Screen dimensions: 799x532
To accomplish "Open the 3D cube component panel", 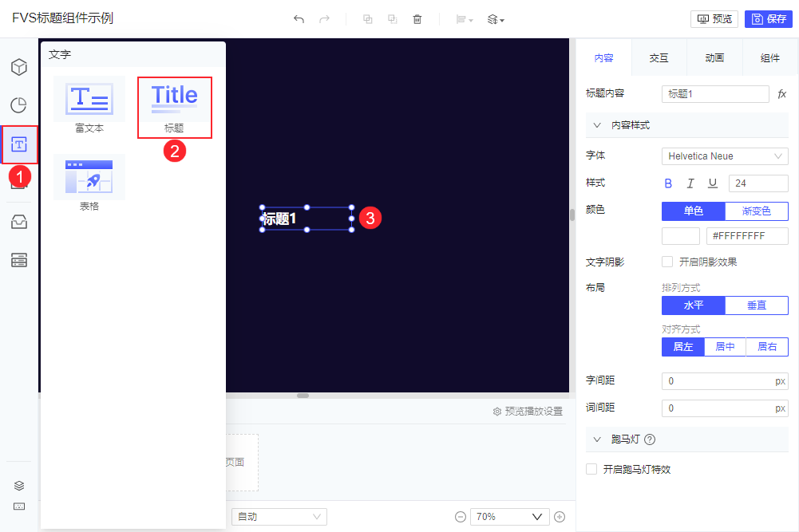I will click(x=19, y=67).
